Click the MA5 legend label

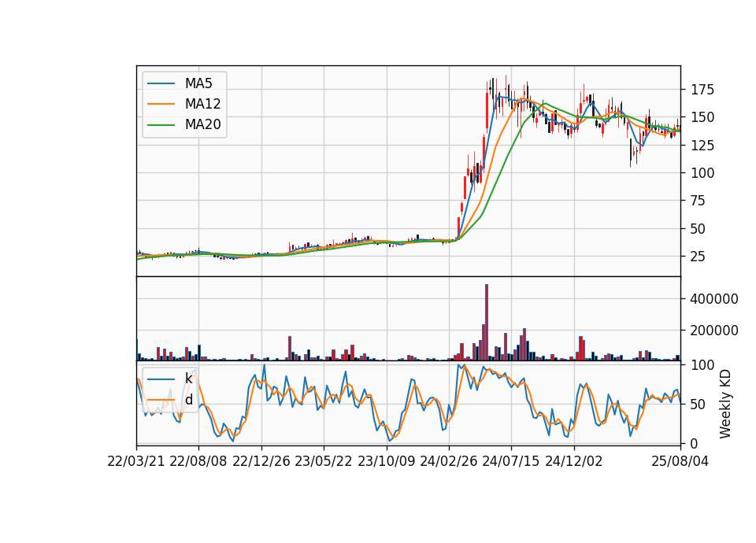click(x=198, y=83)
